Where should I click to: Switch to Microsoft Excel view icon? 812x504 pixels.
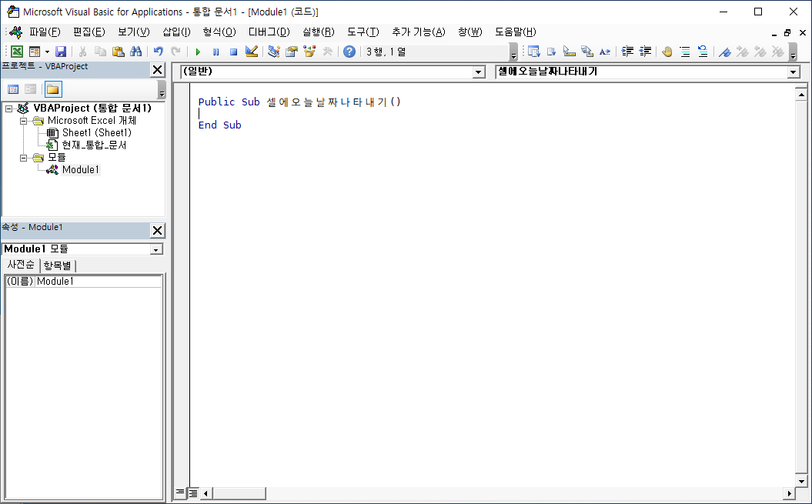(17, 52)
